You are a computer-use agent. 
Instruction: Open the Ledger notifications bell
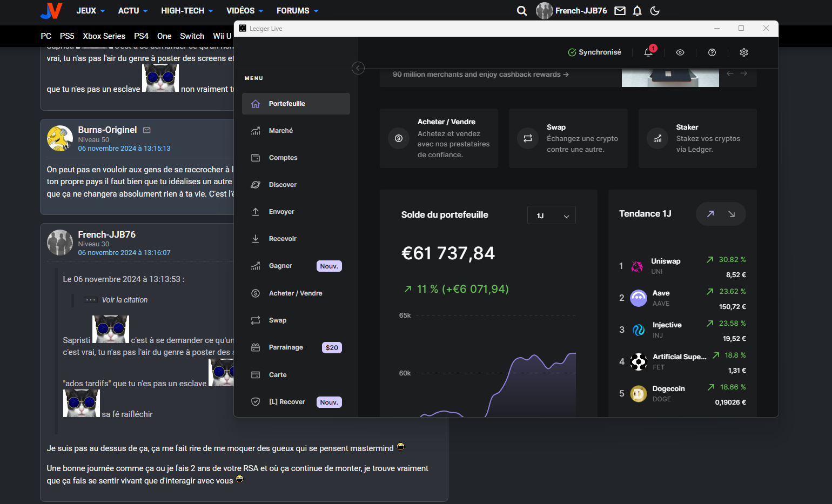649,52
